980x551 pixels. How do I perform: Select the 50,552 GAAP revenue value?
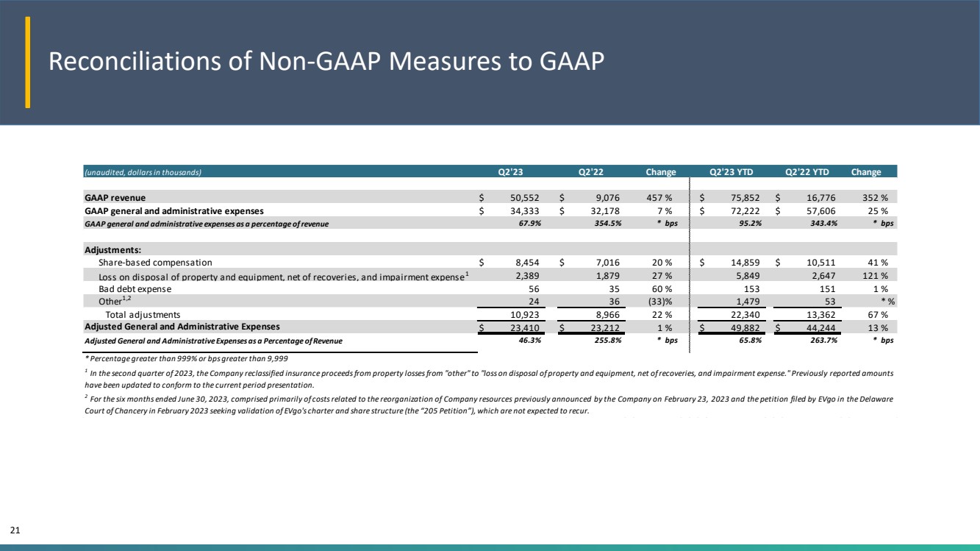(528, 198)
